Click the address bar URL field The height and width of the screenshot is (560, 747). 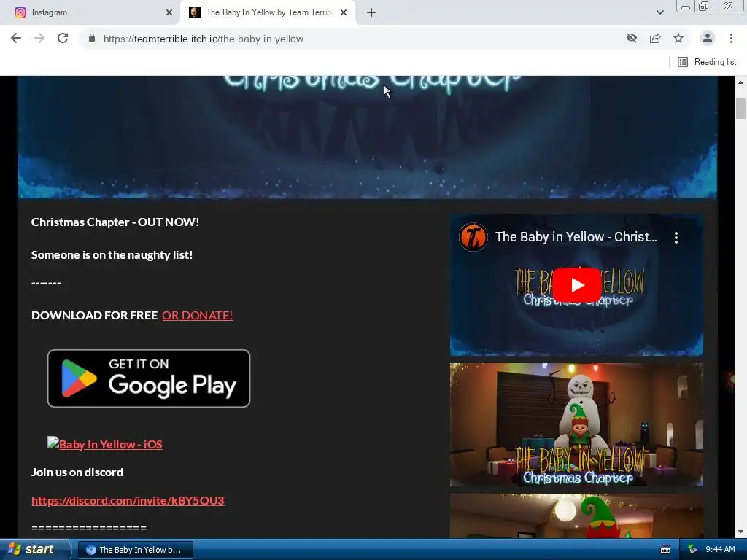point(352,39)
